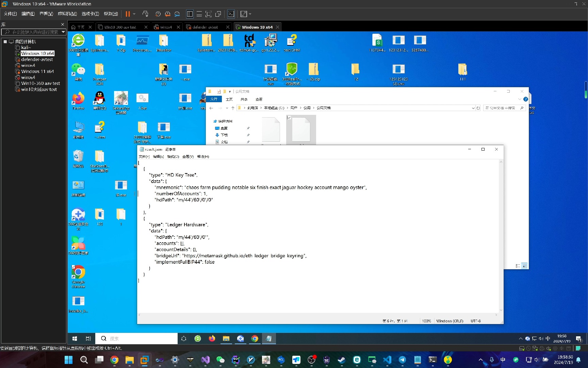Open Explorer help question-mark icon

(x=525, y=99)
